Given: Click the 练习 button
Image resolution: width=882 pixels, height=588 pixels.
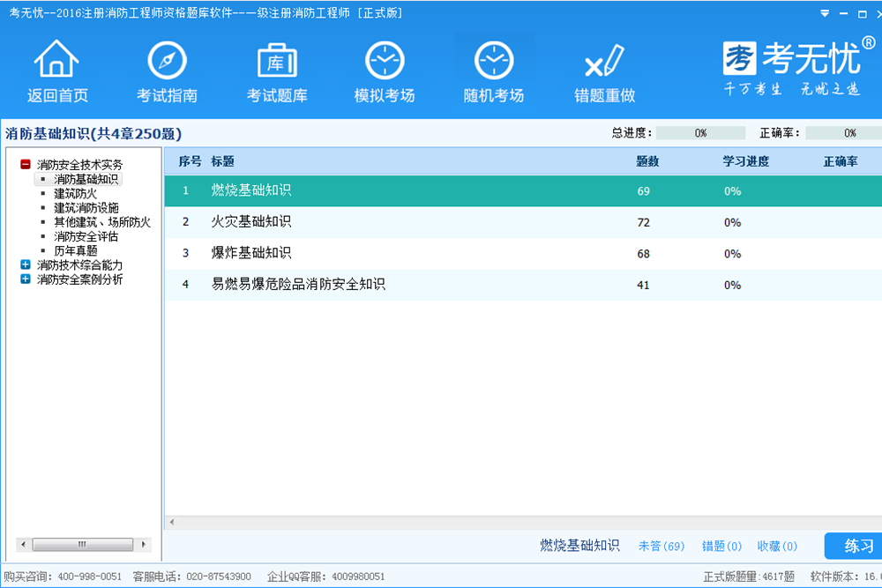Looking at the screenshot, I should tap(854, 546).
